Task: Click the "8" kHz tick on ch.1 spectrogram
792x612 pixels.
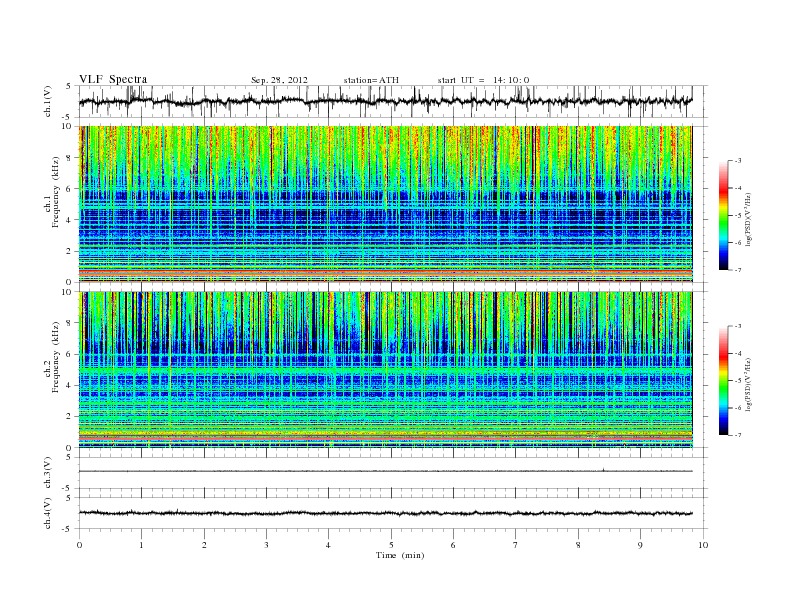Action: [x=69, y=158]
